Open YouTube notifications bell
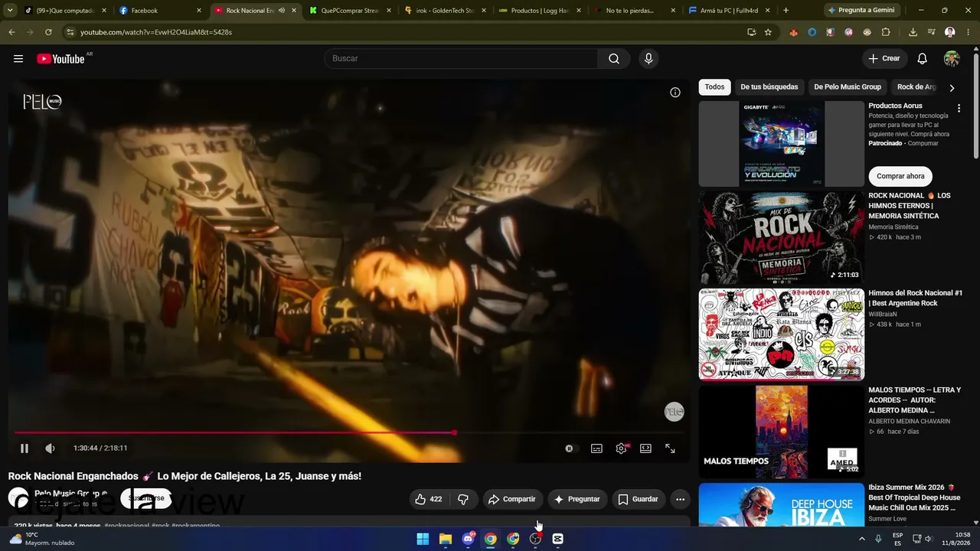Screen dimensions: 980x551 pos(923,59)
